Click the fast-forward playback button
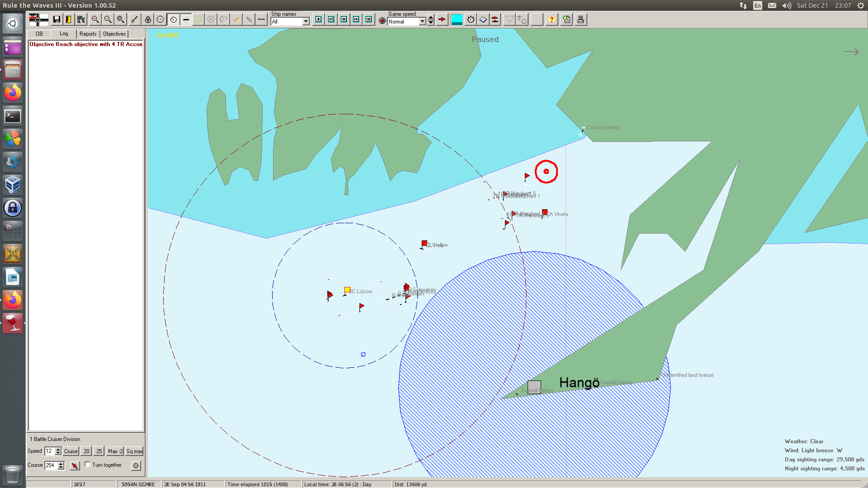Screen dimensions: 868x488 356,19
